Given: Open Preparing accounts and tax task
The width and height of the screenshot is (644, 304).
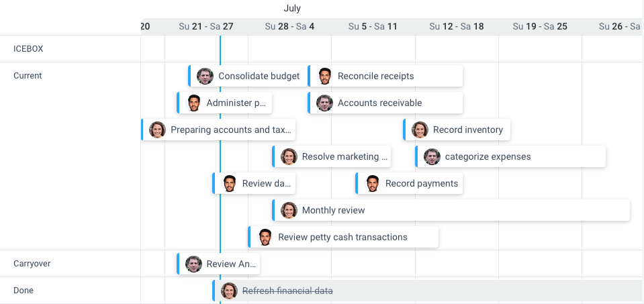Looking at the screenshot, I should pos(218,130).
